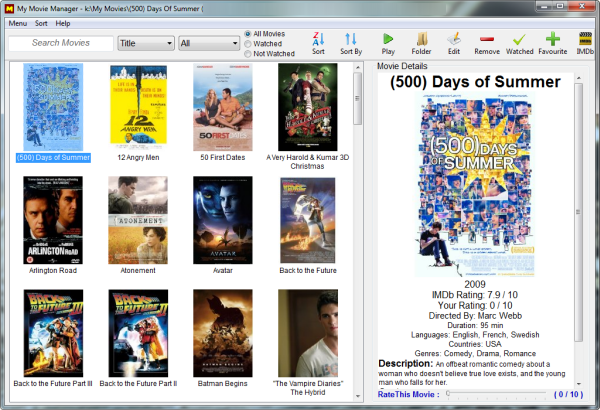Image resolution: width=600 pixels, height=410 pixels.
Task: Click the 'Countries: USA' text
Action: point(475,344)
